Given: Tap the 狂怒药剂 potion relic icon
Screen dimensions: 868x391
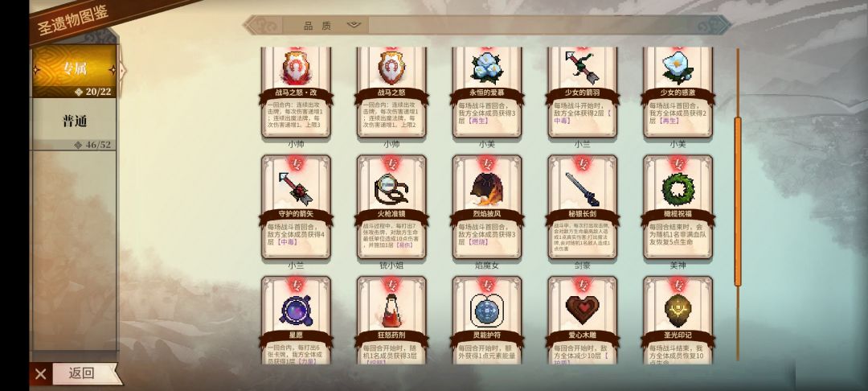Looking at the screenshot, I should tap(391, 310).
